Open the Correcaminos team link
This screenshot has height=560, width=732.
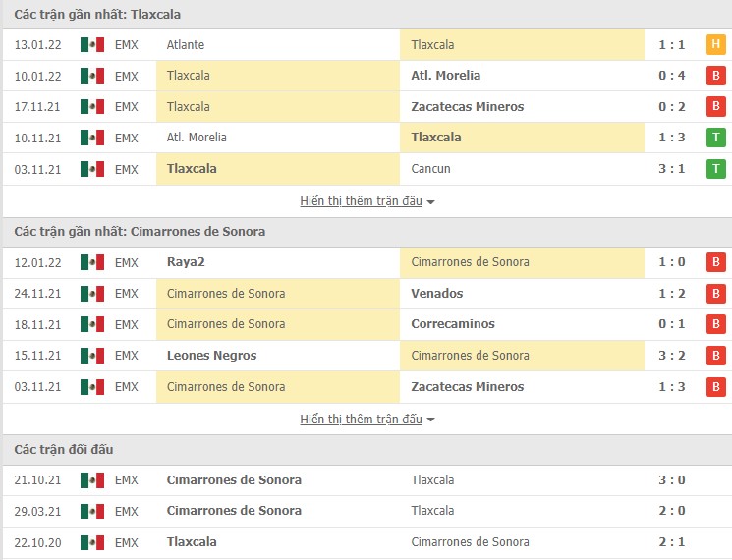453,324
